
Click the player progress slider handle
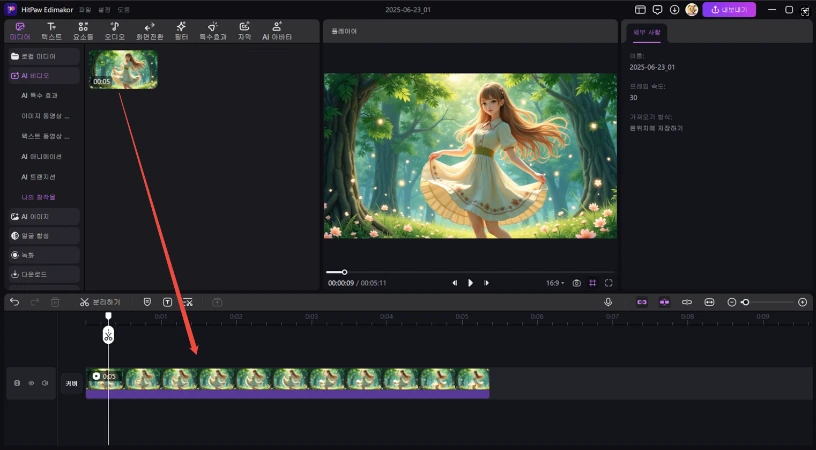pos(344,272)
